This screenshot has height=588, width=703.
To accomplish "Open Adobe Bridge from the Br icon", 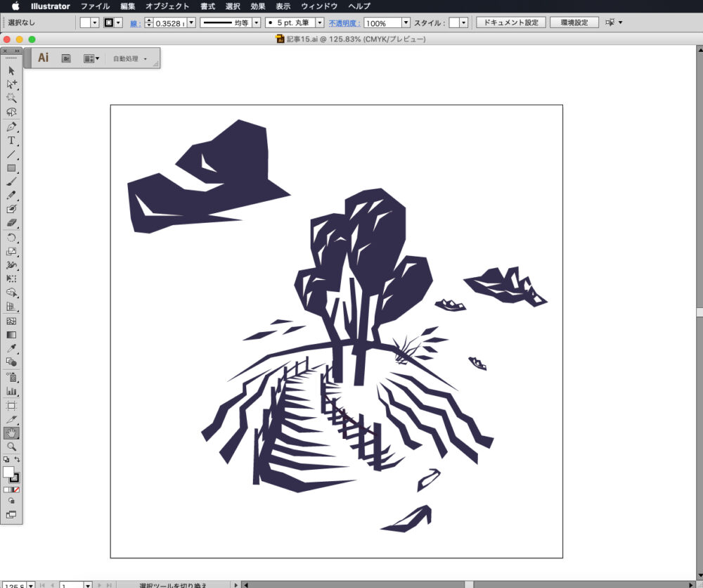I will click(66, 58).
